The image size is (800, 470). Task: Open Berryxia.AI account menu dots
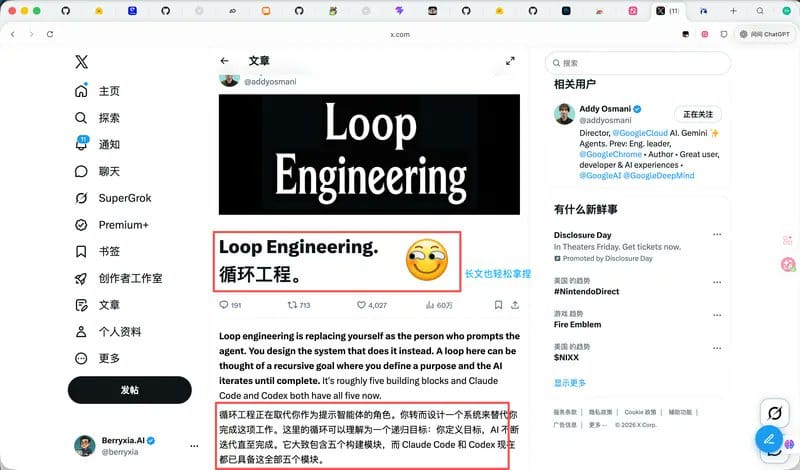194,446
